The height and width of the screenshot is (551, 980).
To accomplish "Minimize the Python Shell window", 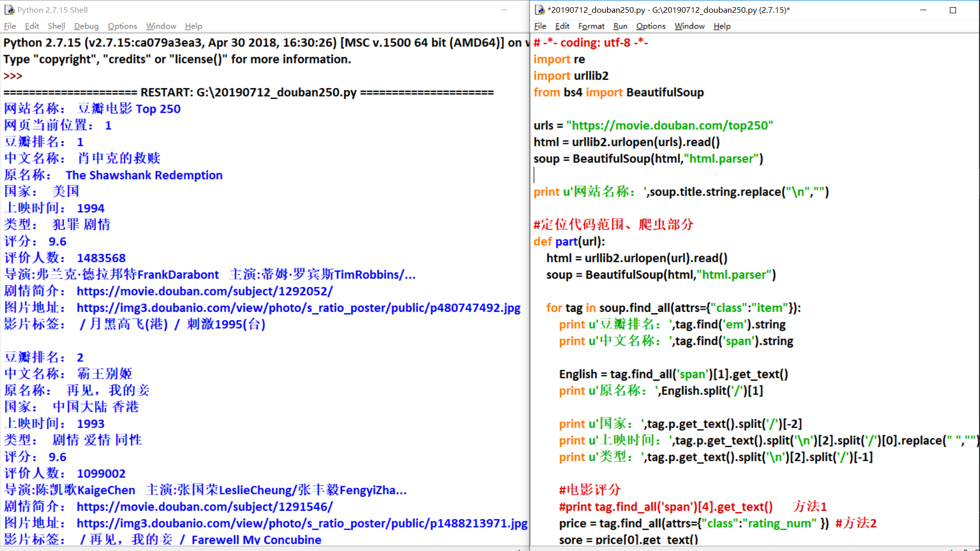I will 504,10.
